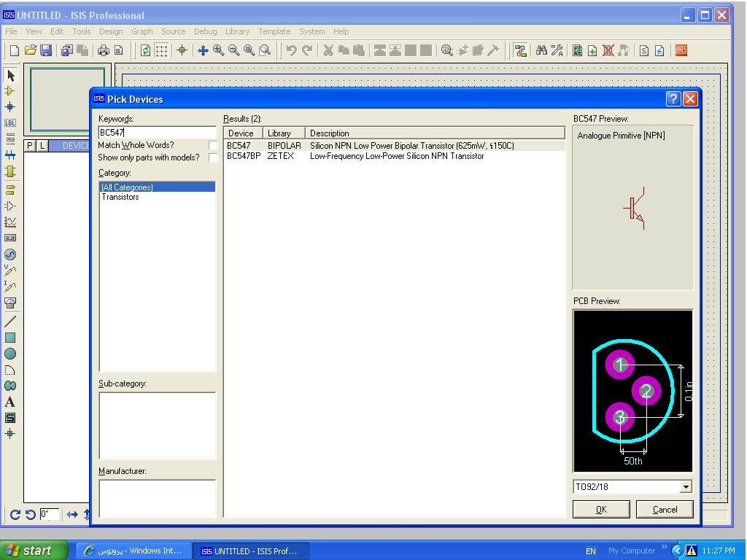Click the Save design floppy icon

click(46, 50)
